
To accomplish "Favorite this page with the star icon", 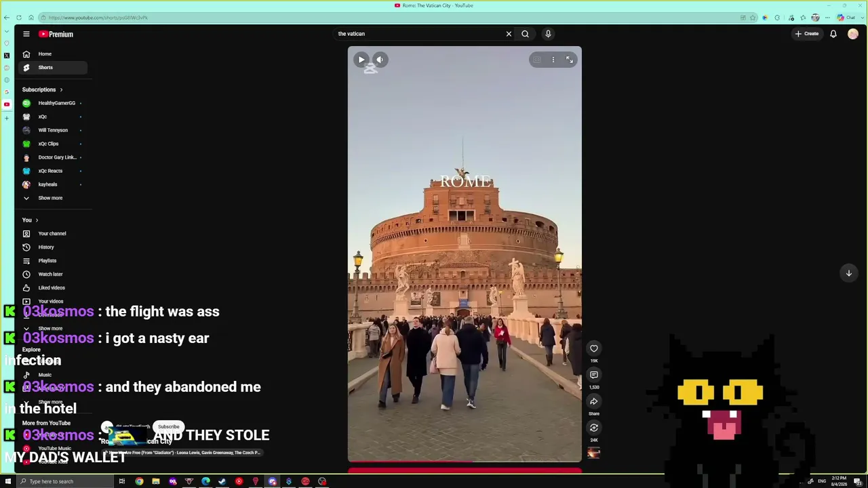I will click(753, 18).
